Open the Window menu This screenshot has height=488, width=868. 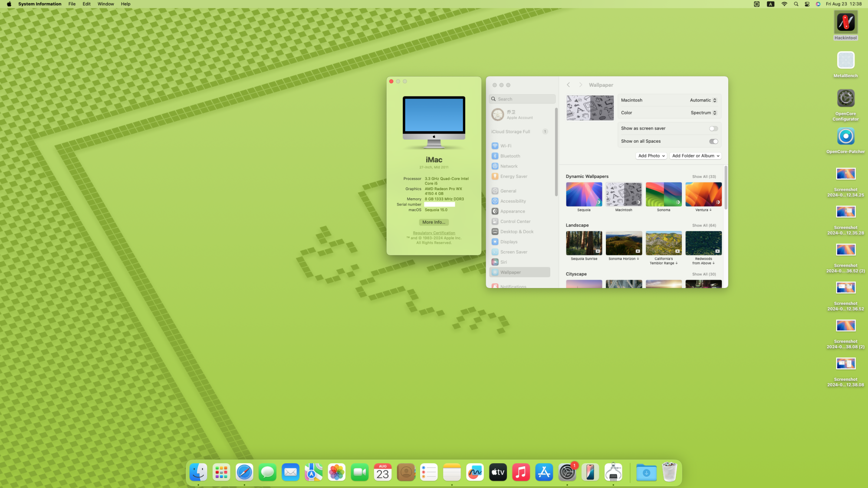tap(105, 4)
